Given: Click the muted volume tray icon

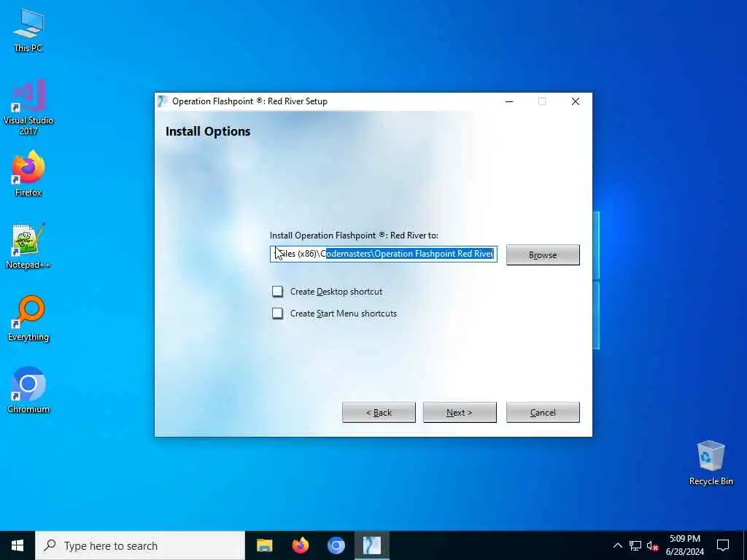Looking at the screenshot, I should point(652,545).
